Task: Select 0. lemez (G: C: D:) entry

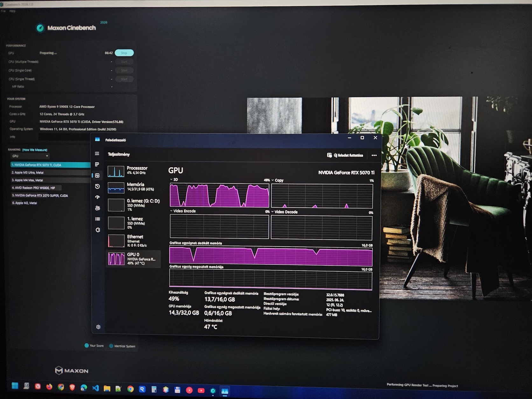Action: 134,205
